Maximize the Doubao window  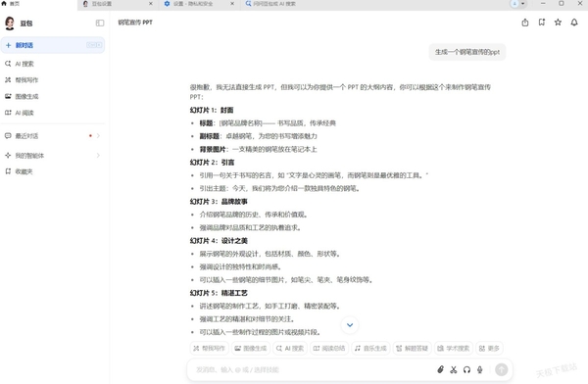562,3
